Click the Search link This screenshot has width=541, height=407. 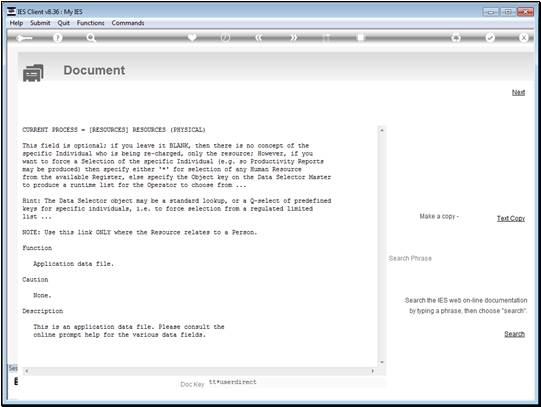click(514, 334)
